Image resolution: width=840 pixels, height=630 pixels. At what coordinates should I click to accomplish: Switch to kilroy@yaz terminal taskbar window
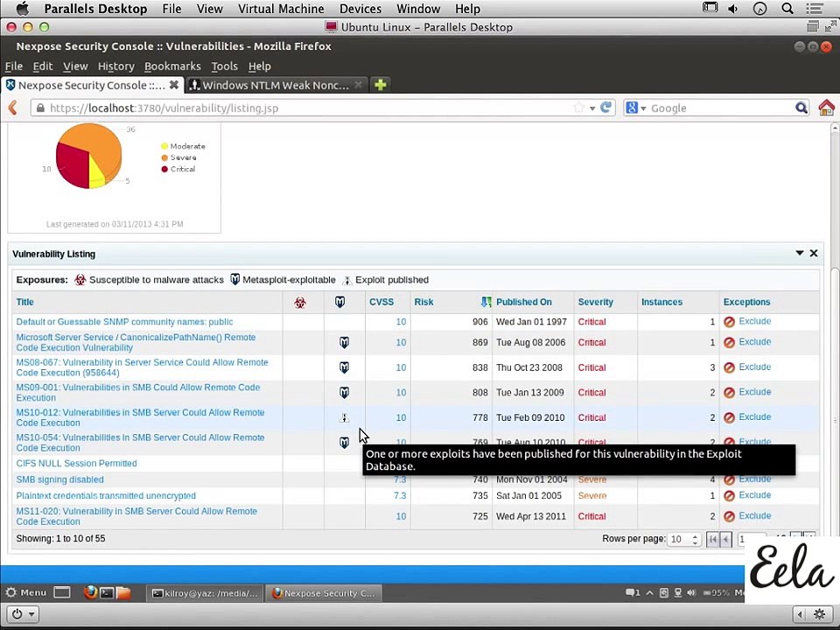coord(205,593)
